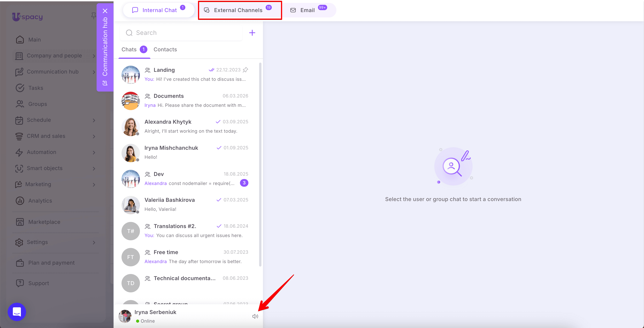Open the Landing group chat avatar
This screenshot has height=328, width=644.
(x=131, y=75)
